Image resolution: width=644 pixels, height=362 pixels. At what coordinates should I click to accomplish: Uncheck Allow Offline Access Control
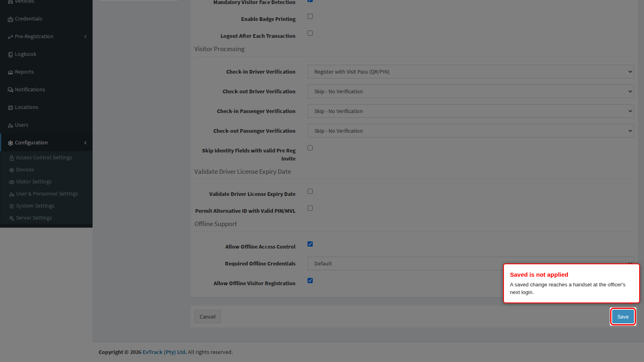(x=310, y=244)
